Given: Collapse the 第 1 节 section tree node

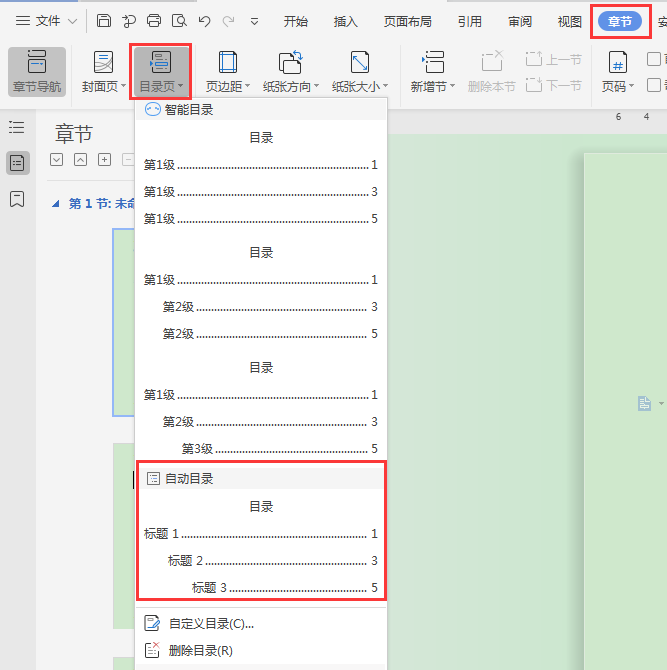Looking at the screenshot, I should pyautogui.click(x=55, y=203).
